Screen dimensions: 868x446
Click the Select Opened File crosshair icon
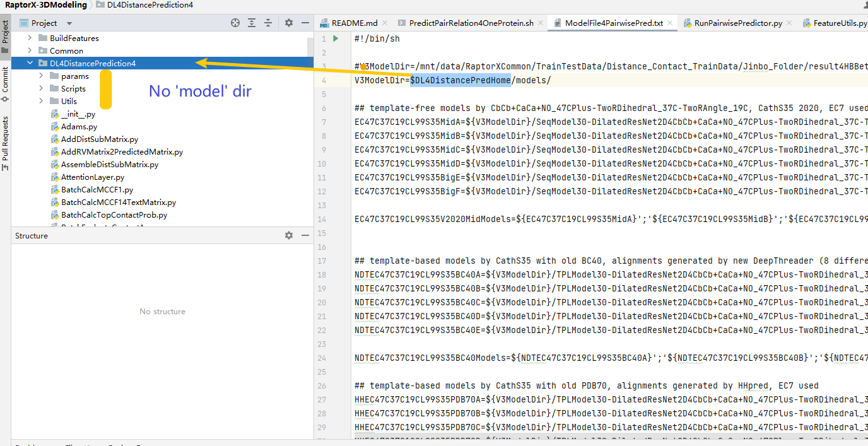coord(235,22)
